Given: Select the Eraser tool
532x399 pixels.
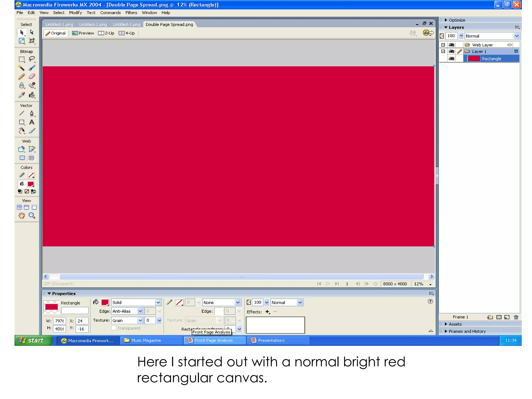Looking at the screenshot, I should (32, 77).
